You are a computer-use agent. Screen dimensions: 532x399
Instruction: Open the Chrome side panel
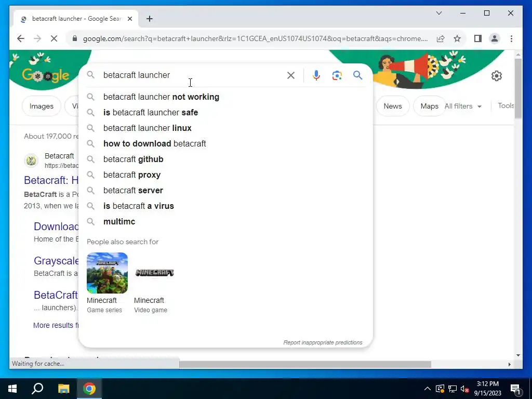pos(478,38)
